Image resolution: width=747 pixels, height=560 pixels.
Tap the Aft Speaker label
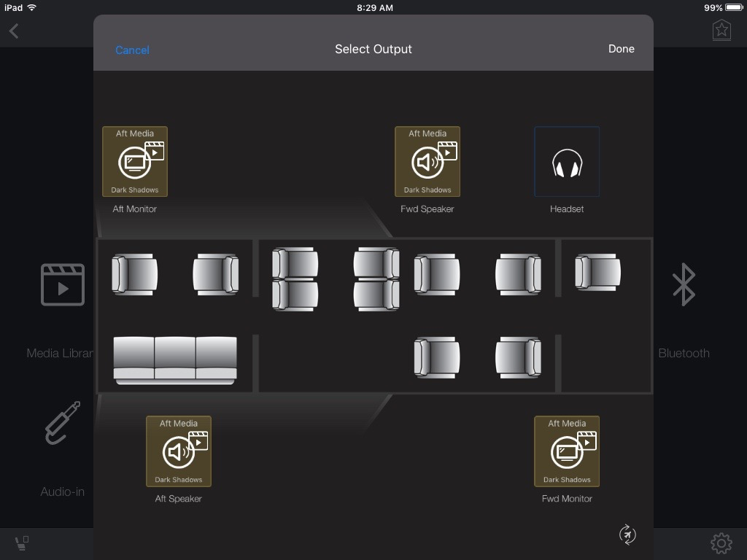click(178, 499)
